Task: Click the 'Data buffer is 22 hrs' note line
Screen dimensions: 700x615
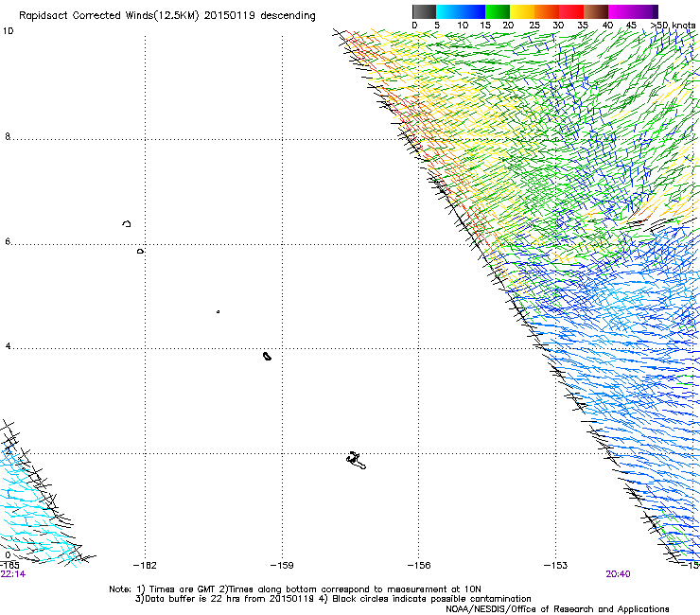Action: pyautogui.click(x=333, y=599)
